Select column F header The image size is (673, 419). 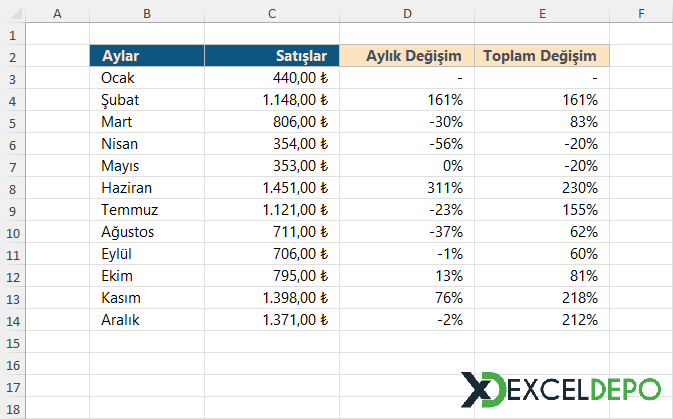point(640,12)
